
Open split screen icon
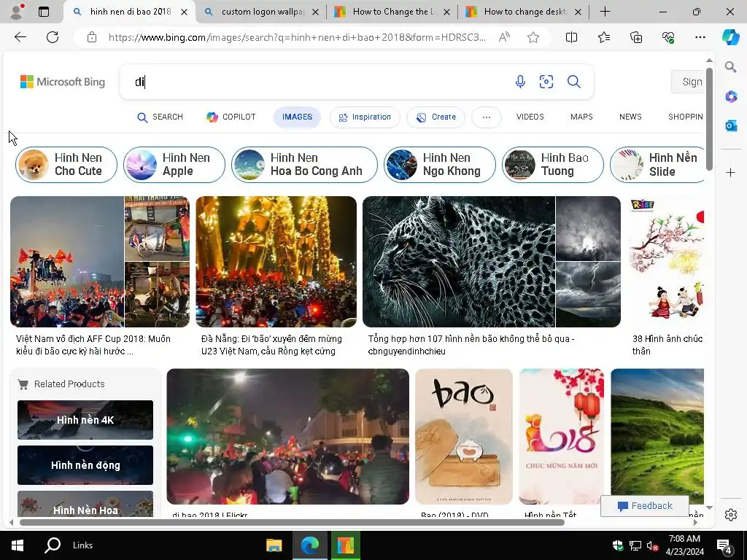pyautogui.click(x=571, y=37)
